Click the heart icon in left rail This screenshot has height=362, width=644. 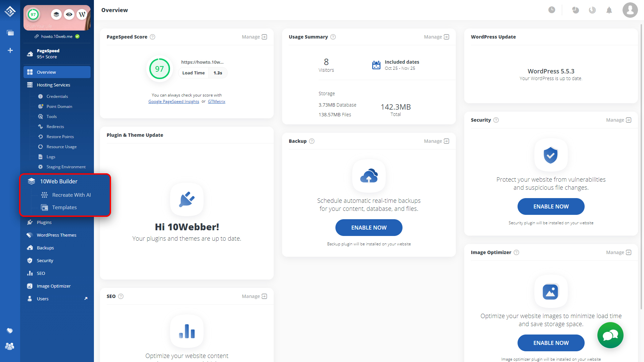[x=10, y=331]
